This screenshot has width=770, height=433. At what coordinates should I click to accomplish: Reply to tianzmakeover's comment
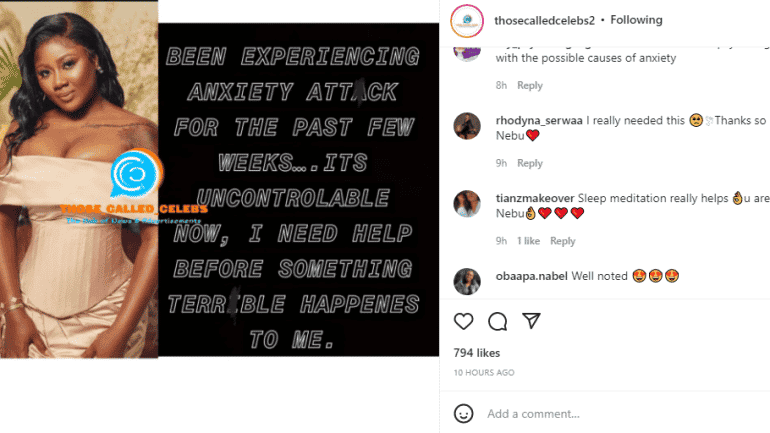click(x=562, y=241)
